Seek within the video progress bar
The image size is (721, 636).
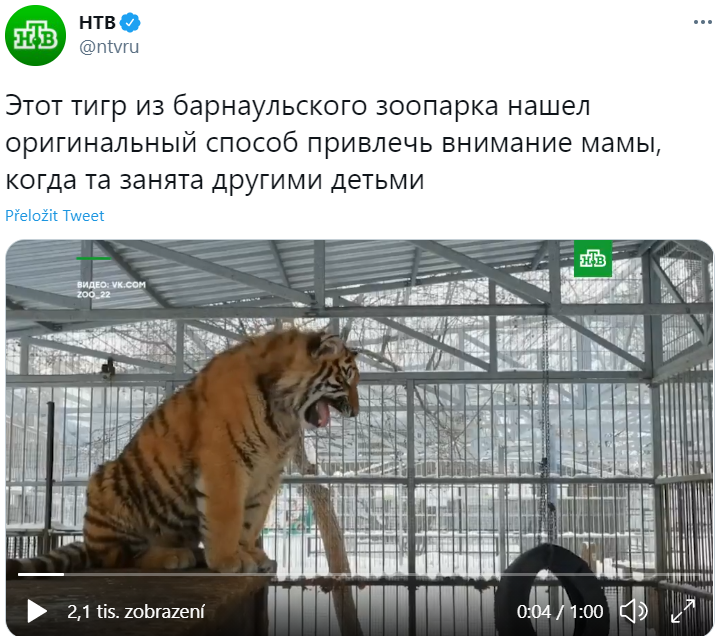(x=359, y=574)
